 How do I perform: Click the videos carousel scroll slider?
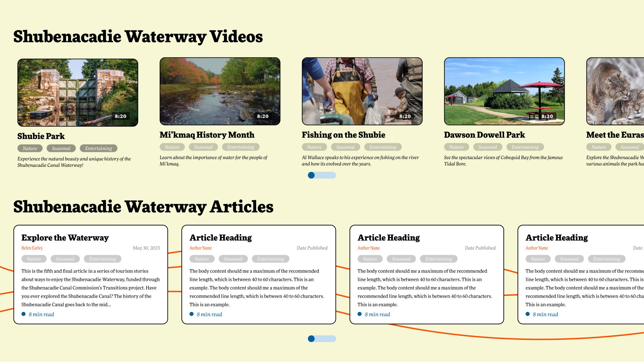[x=322, y=175]
